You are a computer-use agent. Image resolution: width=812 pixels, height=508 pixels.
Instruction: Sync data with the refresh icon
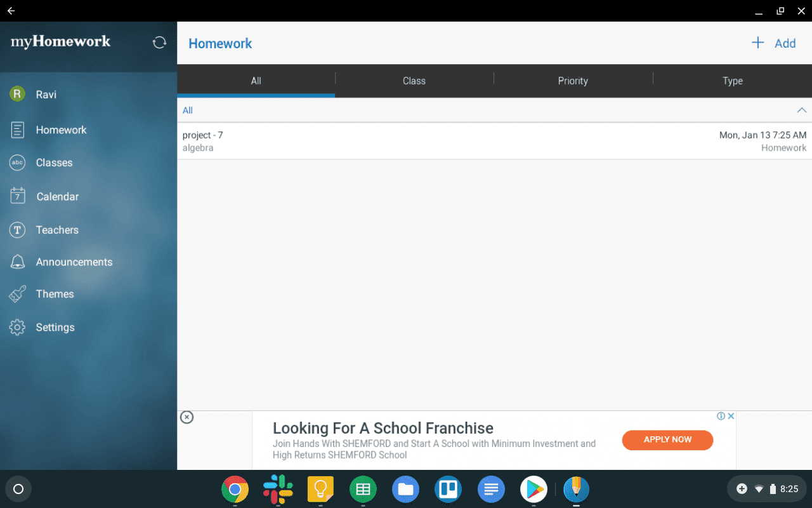pyautogui.click(x=159, y=42)
